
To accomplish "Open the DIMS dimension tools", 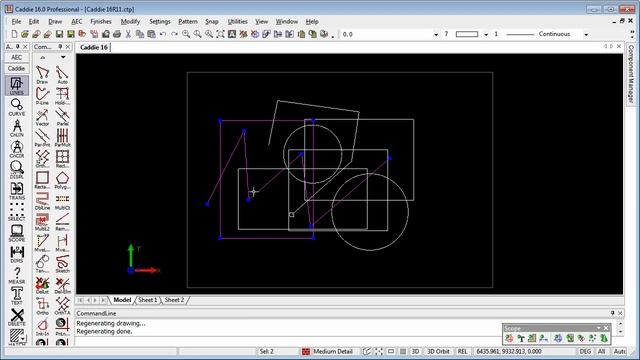I will pos(17,254).
